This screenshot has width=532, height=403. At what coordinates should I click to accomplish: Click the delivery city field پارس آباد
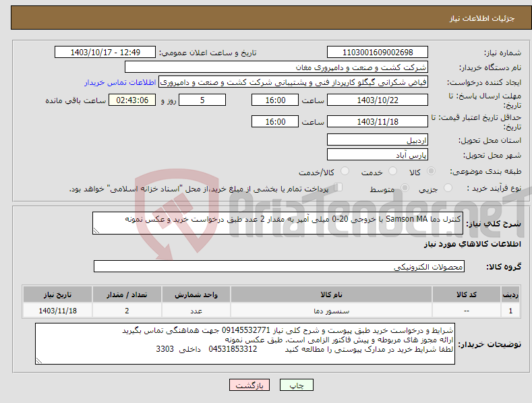[378, 155]
